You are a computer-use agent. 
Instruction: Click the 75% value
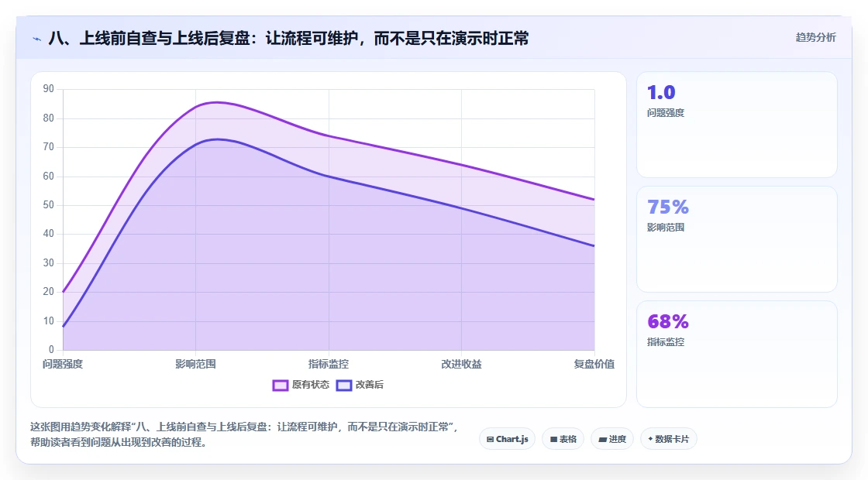[x=668, y=207]
